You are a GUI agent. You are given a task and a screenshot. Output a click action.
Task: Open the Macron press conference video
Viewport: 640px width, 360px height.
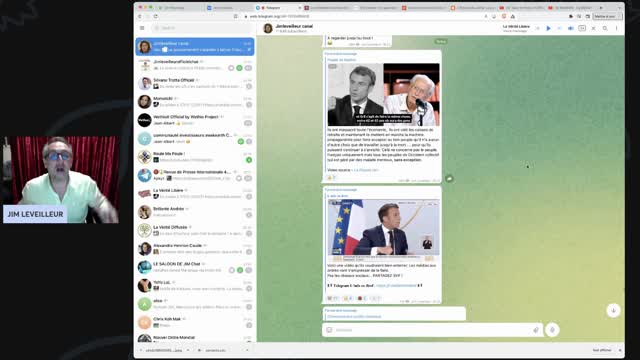383,230
